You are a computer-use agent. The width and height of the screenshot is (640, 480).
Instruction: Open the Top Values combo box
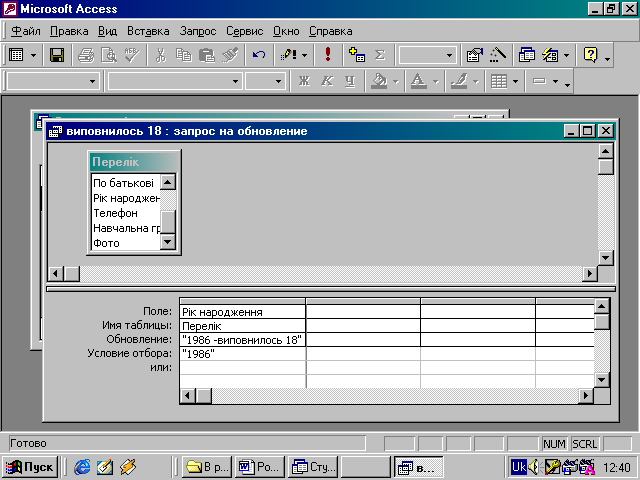point(427,55)
